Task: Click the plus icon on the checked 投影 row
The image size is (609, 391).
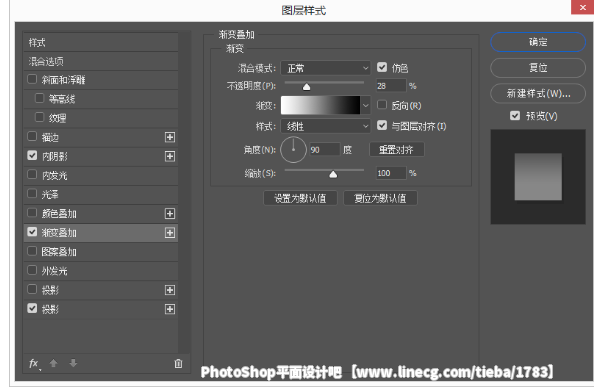Action: 170,309
